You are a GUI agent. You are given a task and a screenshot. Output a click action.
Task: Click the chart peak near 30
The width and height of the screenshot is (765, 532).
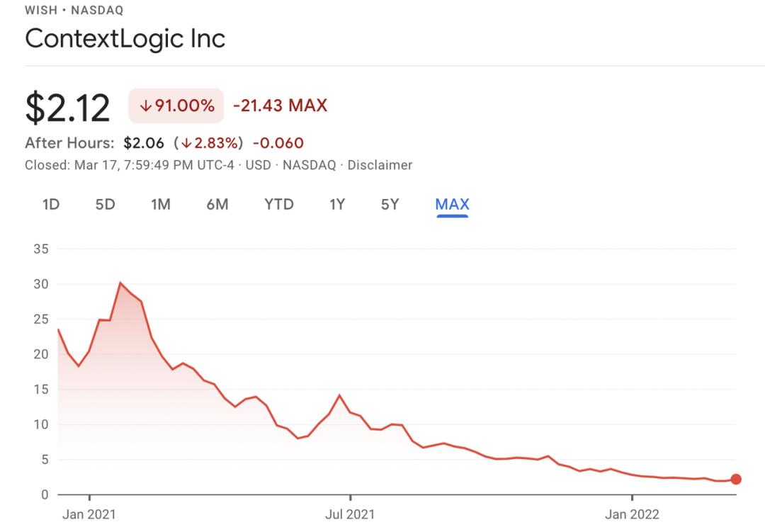click(x=120, y=283)
